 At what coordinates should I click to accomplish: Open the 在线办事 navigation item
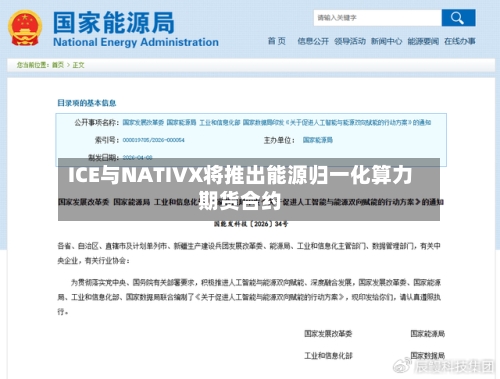460,41
